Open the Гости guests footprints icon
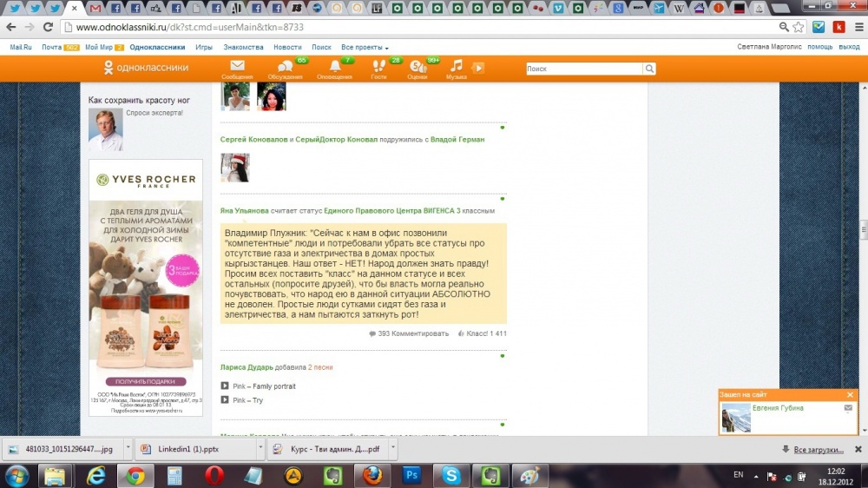The width and height of the screenshot is (868, 488). click(378, 69)
